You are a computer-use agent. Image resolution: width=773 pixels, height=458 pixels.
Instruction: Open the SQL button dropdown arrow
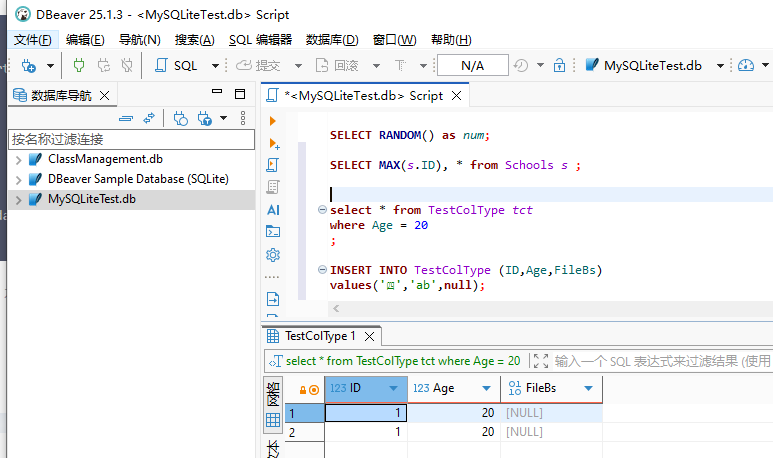215,66
